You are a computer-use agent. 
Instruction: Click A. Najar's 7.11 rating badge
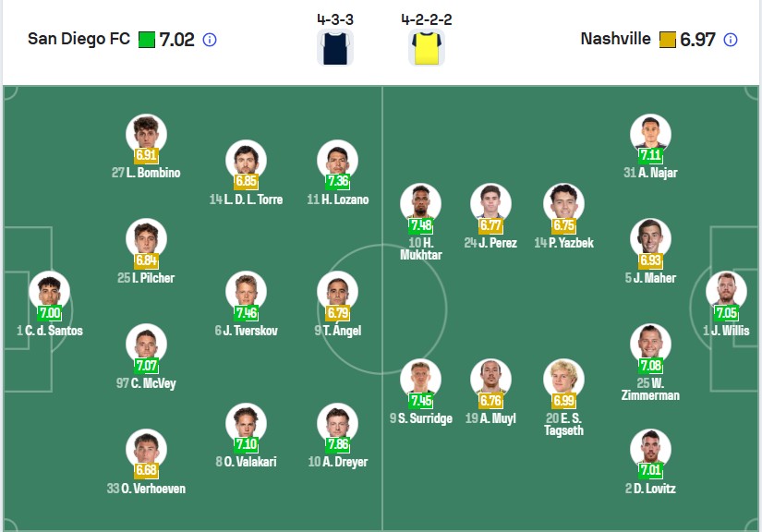pos(651,155)
